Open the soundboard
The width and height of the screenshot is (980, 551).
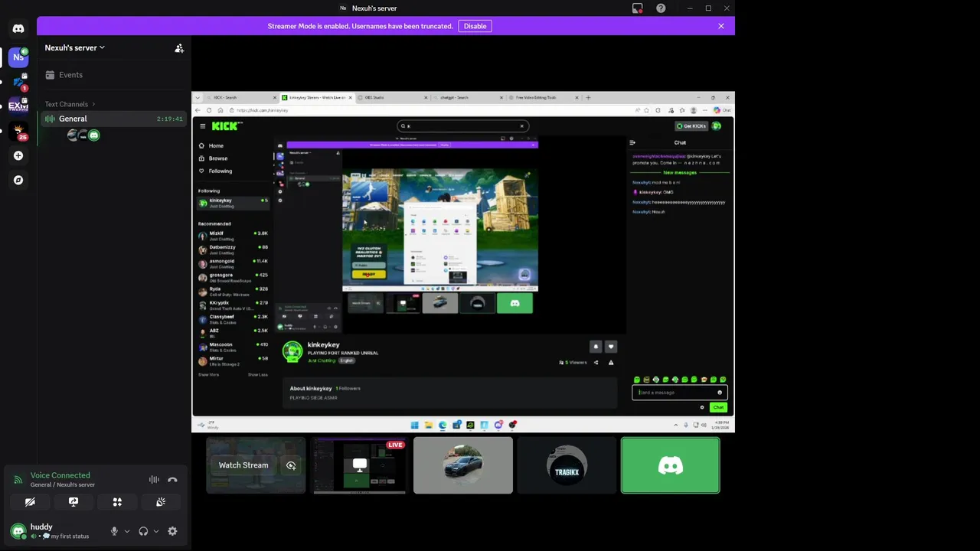pyautogui.click(x=161, y=502)
